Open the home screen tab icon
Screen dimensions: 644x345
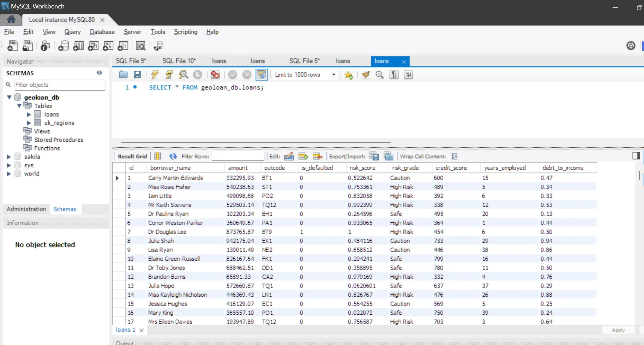11,19
